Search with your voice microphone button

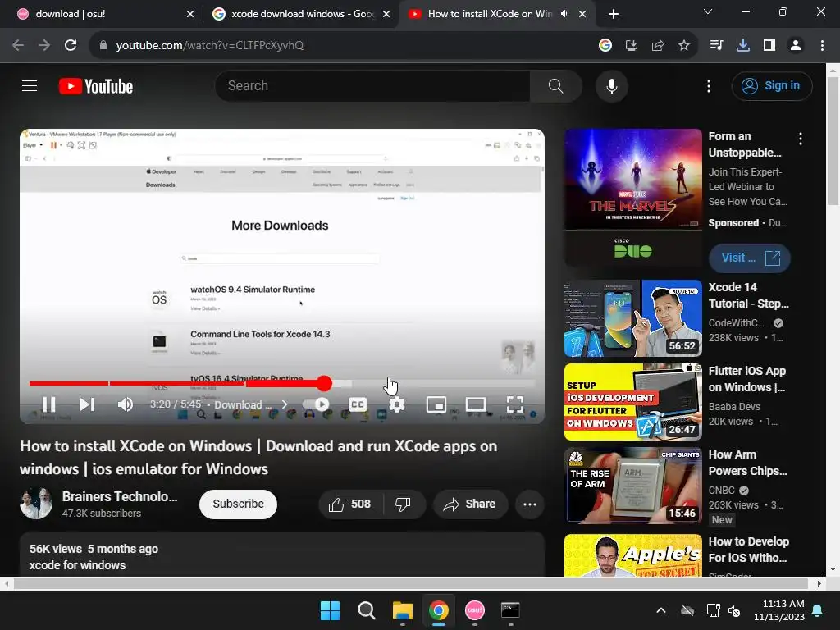coord(611,85)
